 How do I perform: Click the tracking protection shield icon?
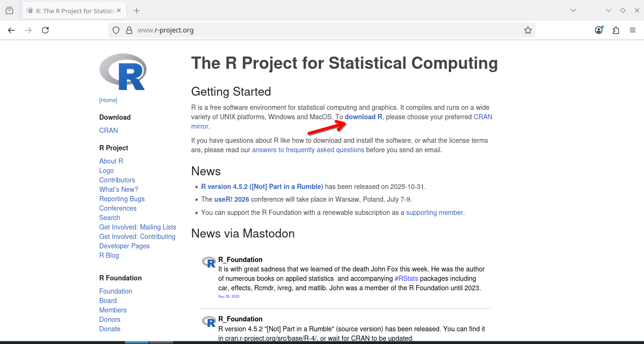point(116,30)
